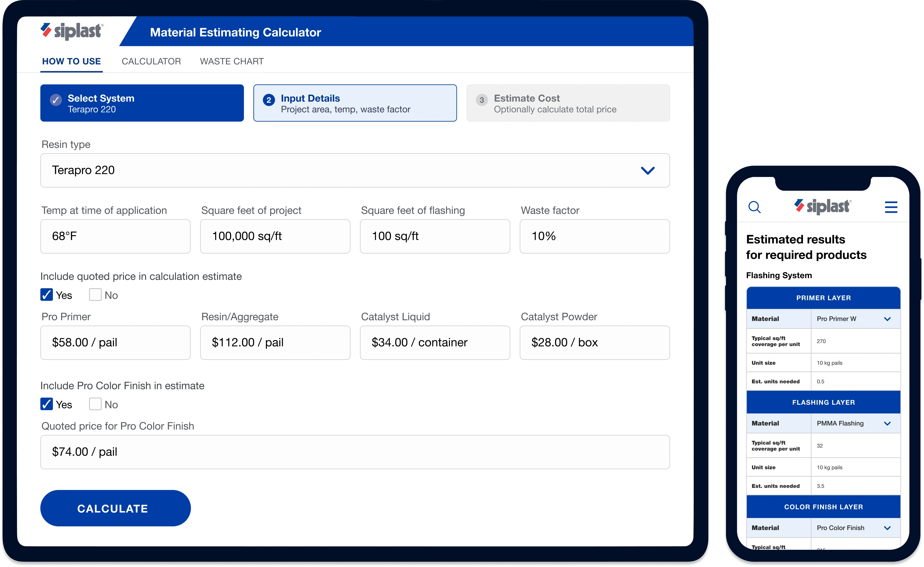Click the Calculate button

115,508
